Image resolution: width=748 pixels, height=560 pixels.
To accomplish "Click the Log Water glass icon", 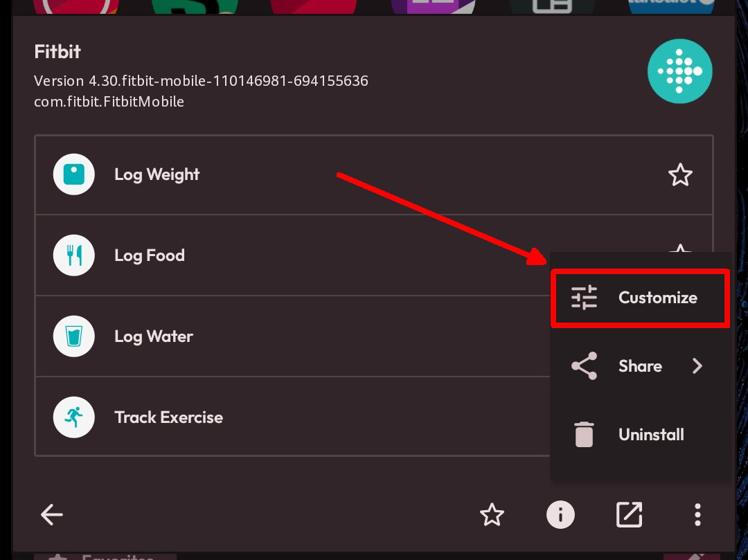I will coord(74,336).
